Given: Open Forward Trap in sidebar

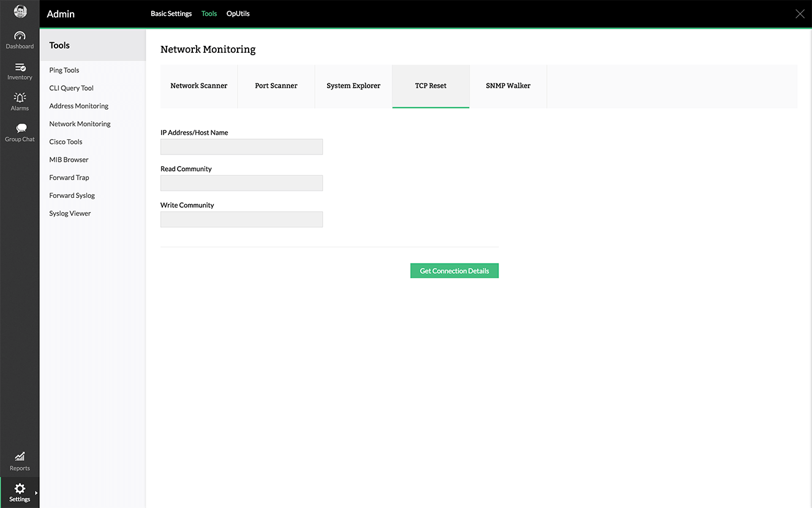Looking at the screenshot, I should (x=69, y=178).
